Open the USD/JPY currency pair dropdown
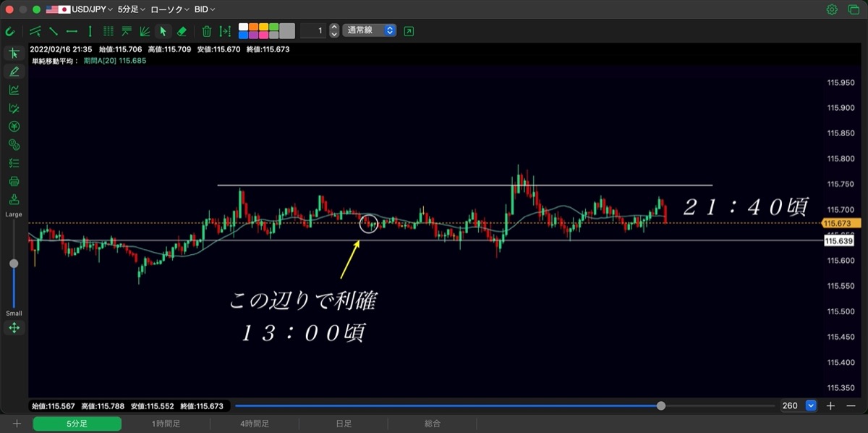This screenshot has width=868, height=433. [80, 10]
